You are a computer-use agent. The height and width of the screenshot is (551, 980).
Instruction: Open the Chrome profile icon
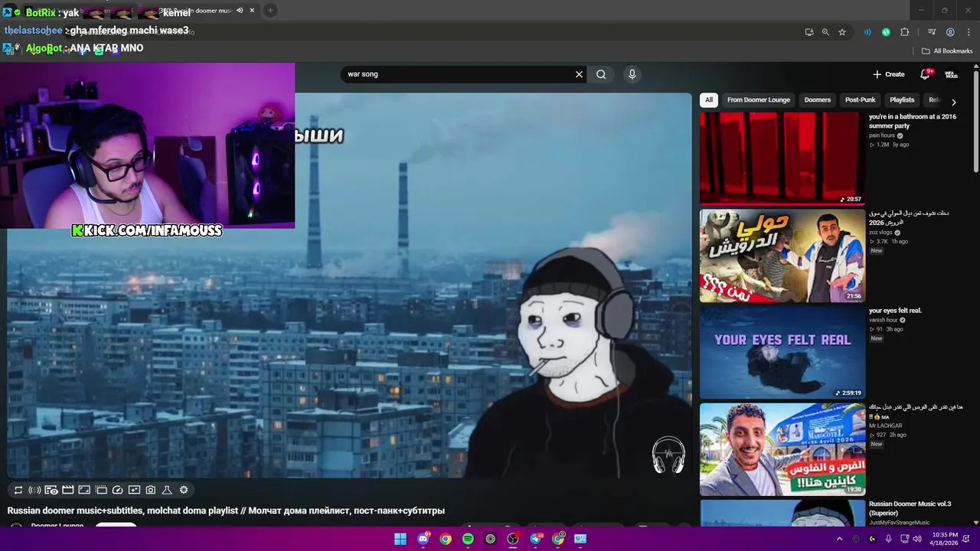pos(950,32)
